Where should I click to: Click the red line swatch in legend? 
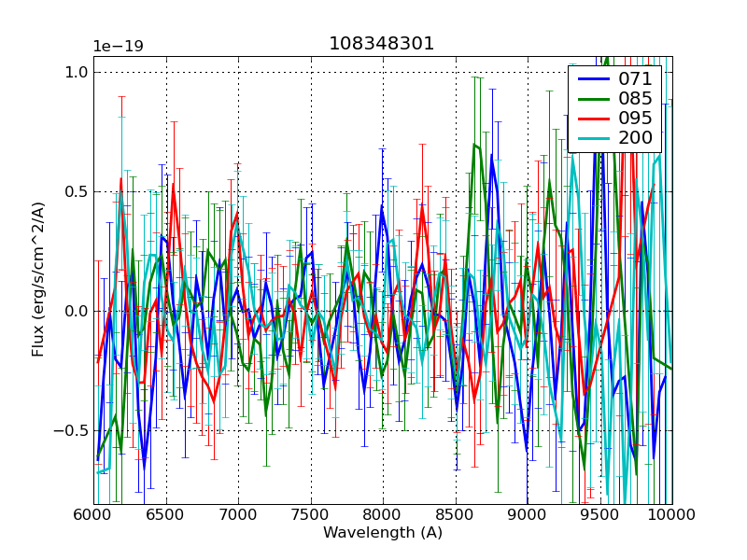(x=593, y=118)
